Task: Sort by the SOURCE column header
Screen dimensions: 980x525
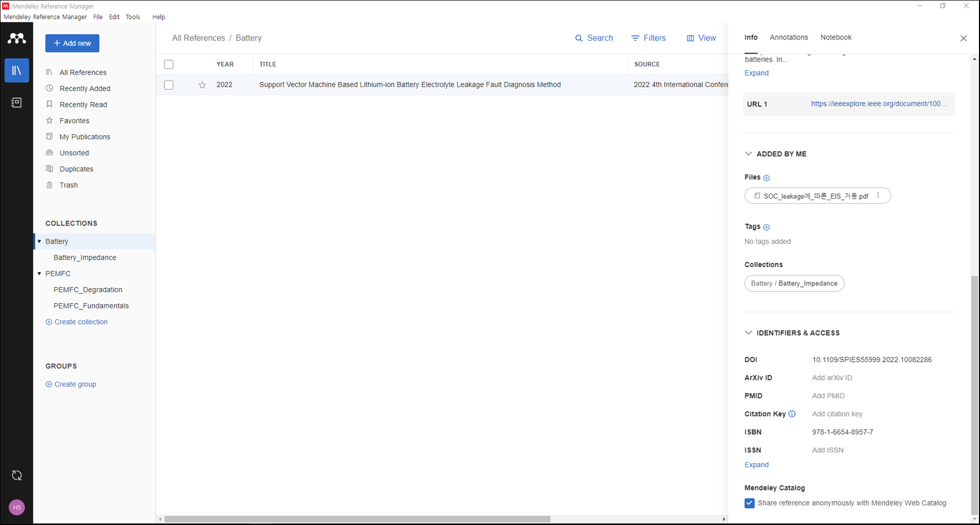Action: (x=647, y=64)
